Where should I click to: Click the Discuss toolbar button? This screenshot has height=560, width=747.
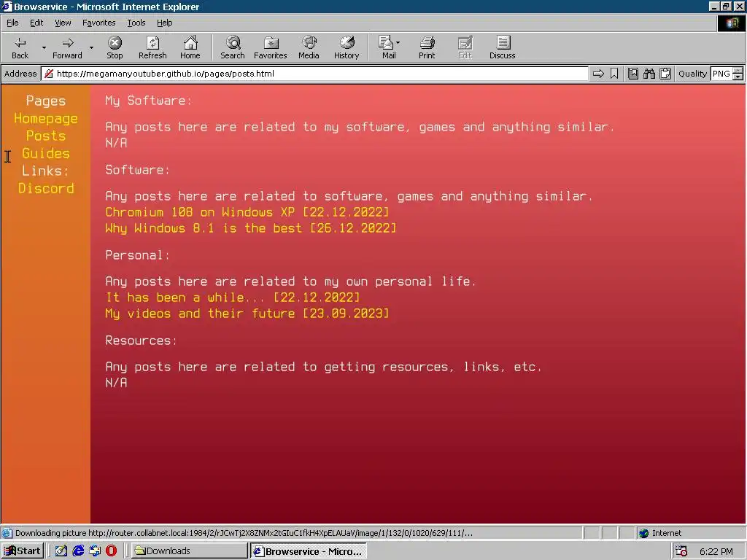click(x=502, y=47)
